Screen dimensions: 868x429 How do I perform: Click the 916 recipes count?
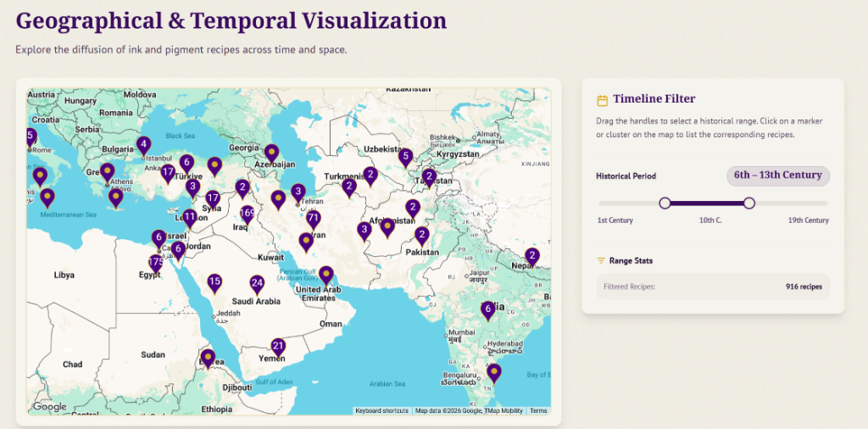[x=804, y=287]
